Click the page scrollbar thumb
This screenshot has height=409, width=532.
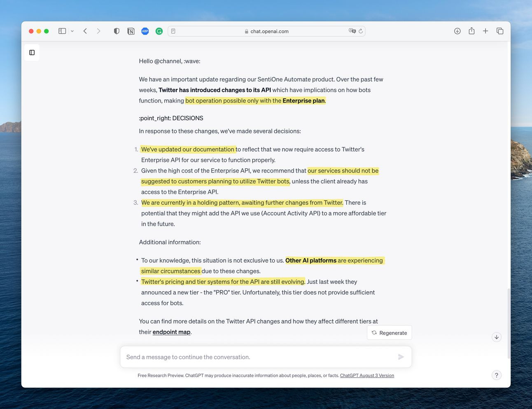coord(509,323)
